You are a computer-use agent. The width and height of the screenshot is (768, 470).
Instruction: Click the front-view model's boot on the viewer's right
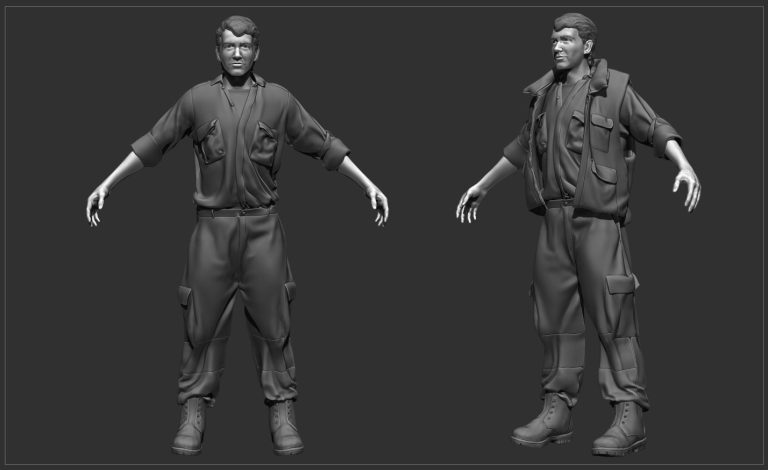283,427
